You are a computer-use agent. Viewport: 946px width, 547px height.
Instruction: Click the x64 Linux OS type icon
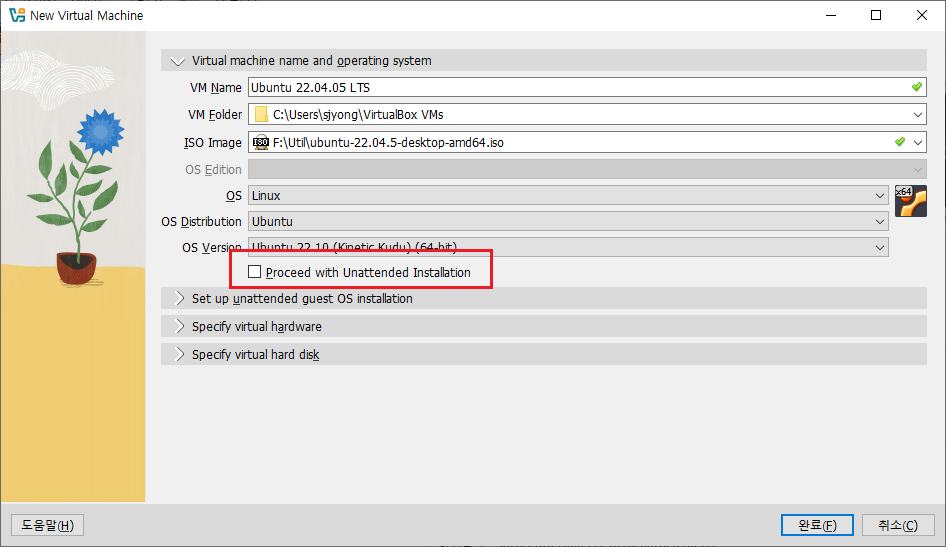(910, 201)
